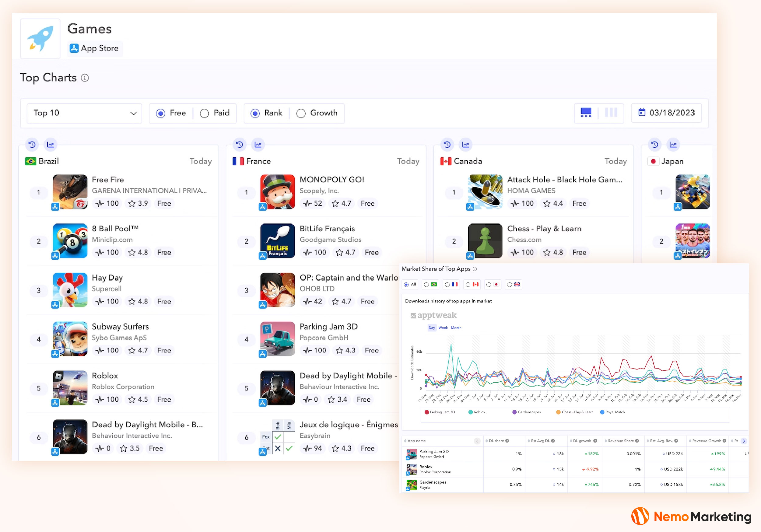Expand table columns with right chevron arrow
The image size is (761, 532).
744,441
